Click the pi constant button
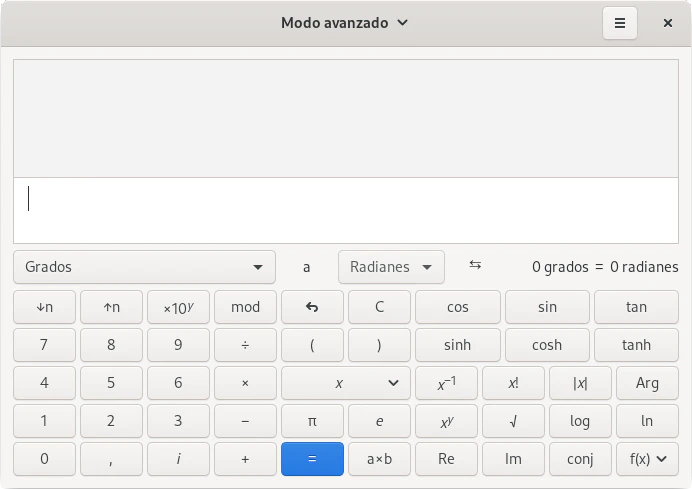The width and height of the screenshot is (692, 489). 312,421
